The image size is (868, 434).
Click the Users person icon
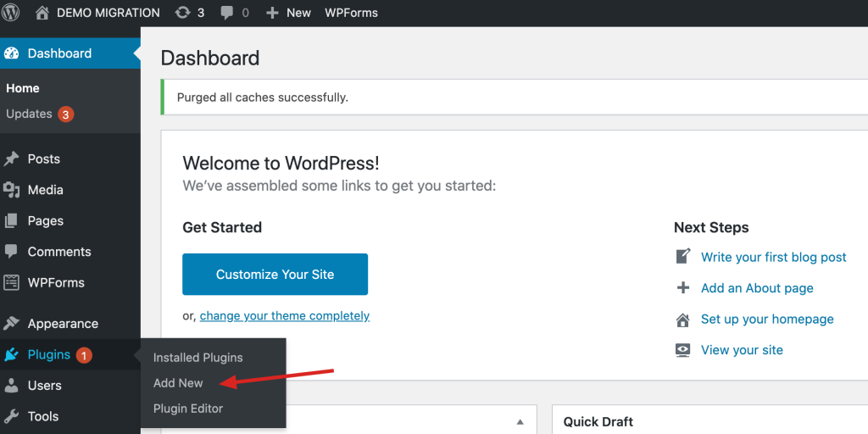[x=12, y=386]
